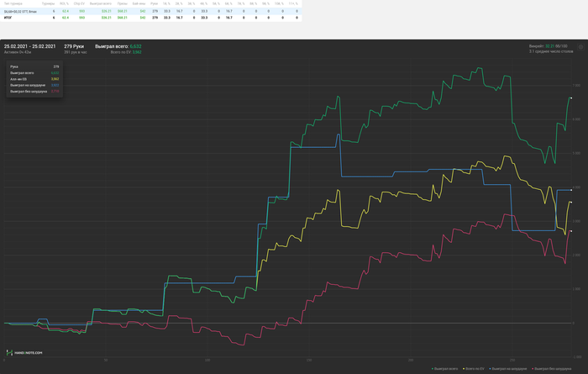Select the ИТОГ totals row
Viewport: 588px width, 374px height.
tap(150, 18)
